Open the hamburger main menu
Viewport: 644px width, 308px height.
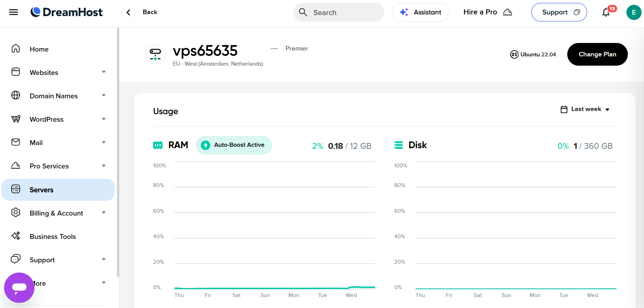(x=13, y=12)
